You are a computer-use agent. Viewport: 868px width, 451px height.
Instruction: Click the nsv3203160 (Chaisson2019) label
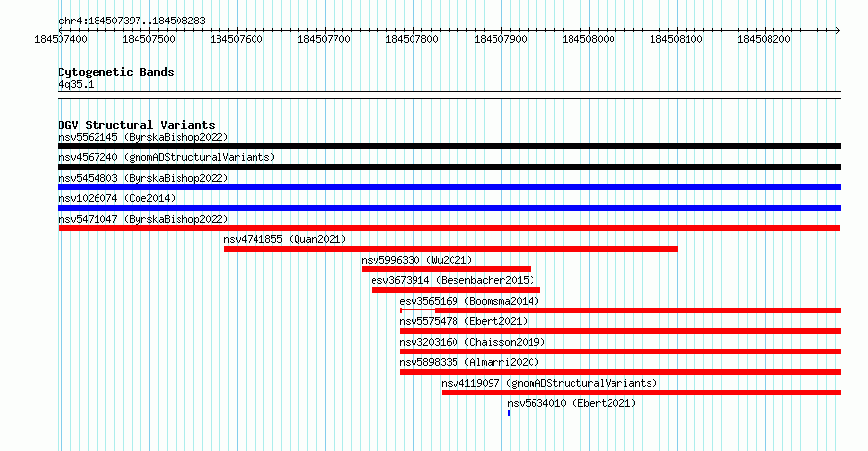(472, 342)
